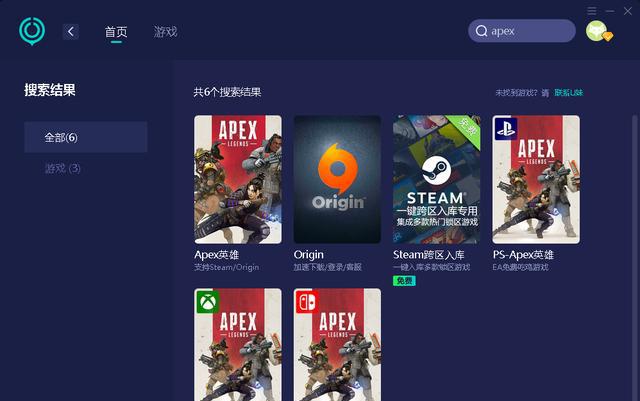640x401 pixels.
Task: Click the results vertical scrollbar
Action: (635, 257)
